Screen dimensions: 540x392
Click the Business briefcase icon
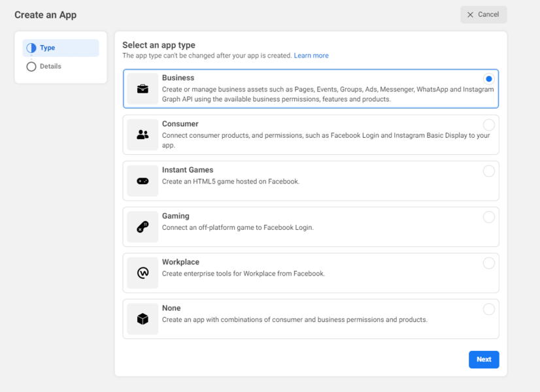click(143, 89)
